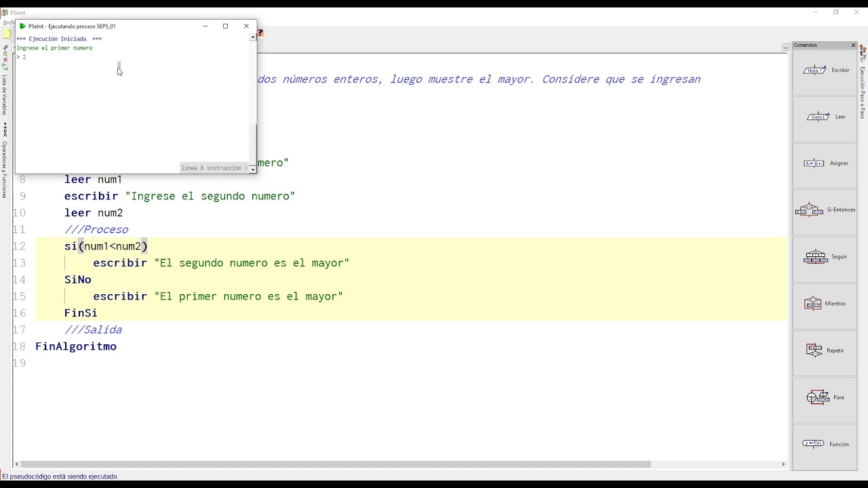This screenshot has height=488, width=868.
Task: Open the Operadores y Funciones side panel
Action: (x=4, y=169)
